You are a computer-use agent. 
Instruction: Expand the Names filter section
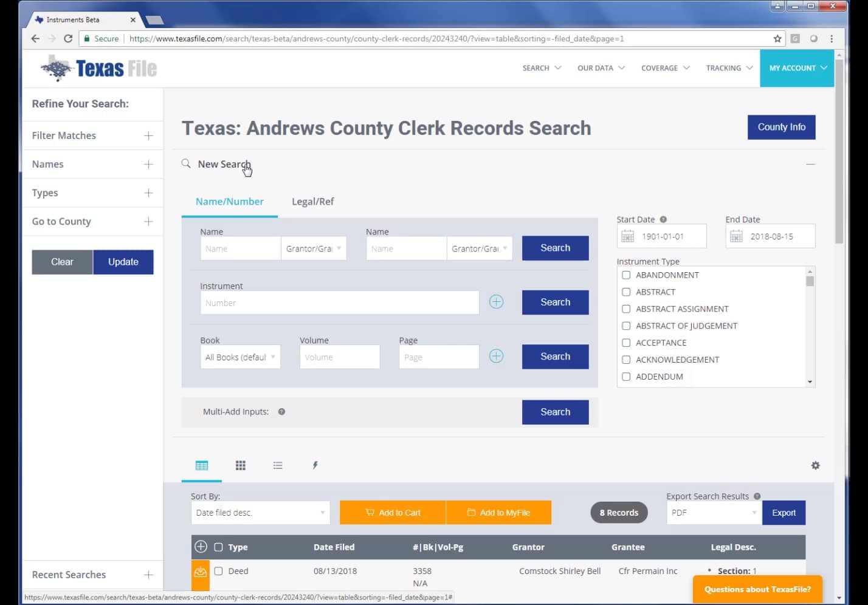(92, 164)
